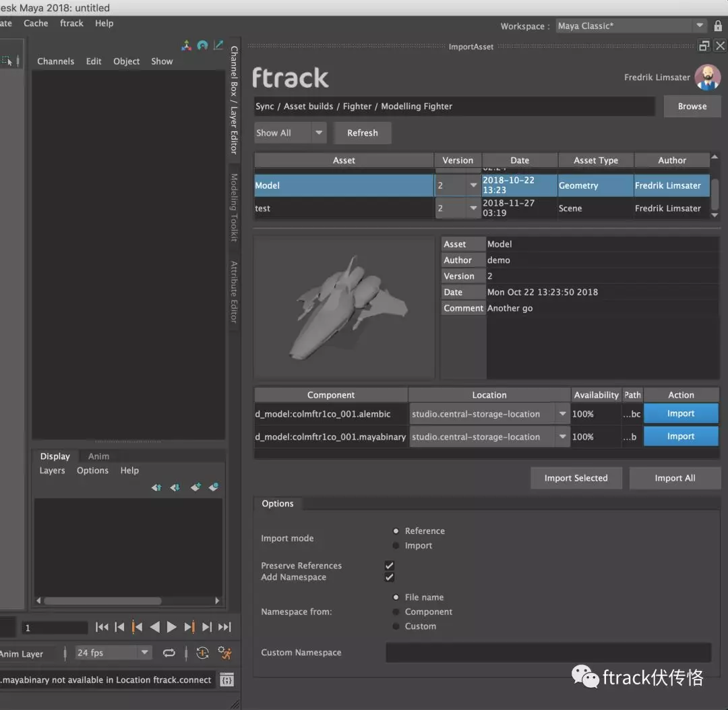
Task: Click Fredrik Limsater's avatar
Action: point(707,77)
